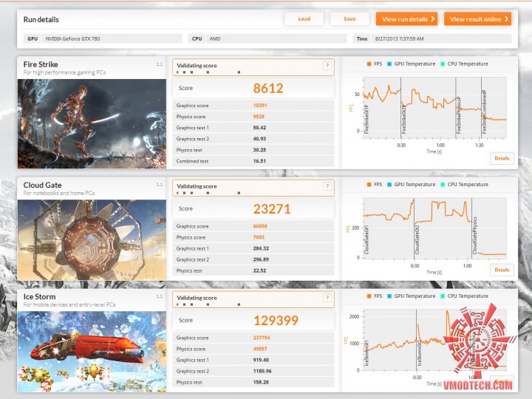532x399 pixels.
Task: Select Ice Storm Physics score 49857
Action: (x=260, y=349)
